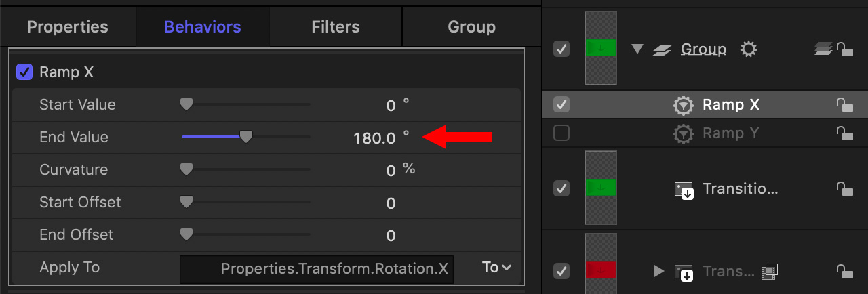
Task: Collapse the Group disclosure triangle
Action: [637, 49]
